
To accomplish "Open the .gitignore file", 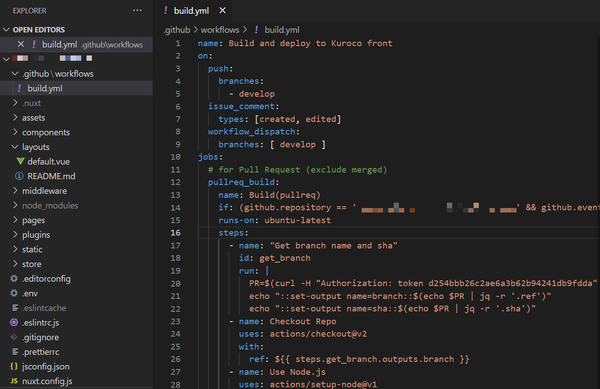I will click(41, 337).
